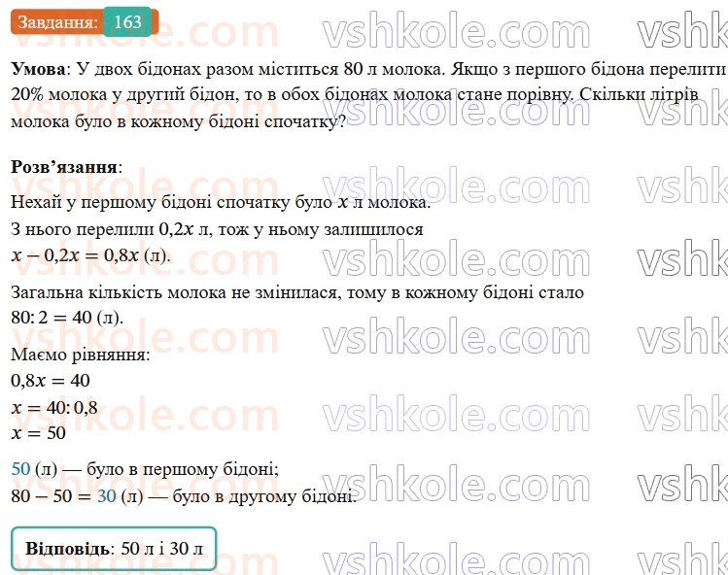The width and height of the screenshot is (728, 575).
Task: Click the text 'Маємо рівняння:'
Action: (x=81, y=355)
